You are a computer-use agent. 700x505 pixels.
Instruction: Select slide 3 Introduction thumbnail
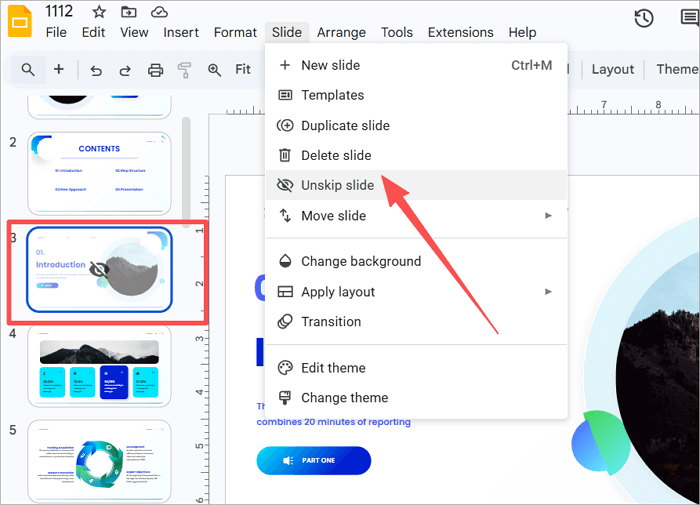(x=99, y=269)
